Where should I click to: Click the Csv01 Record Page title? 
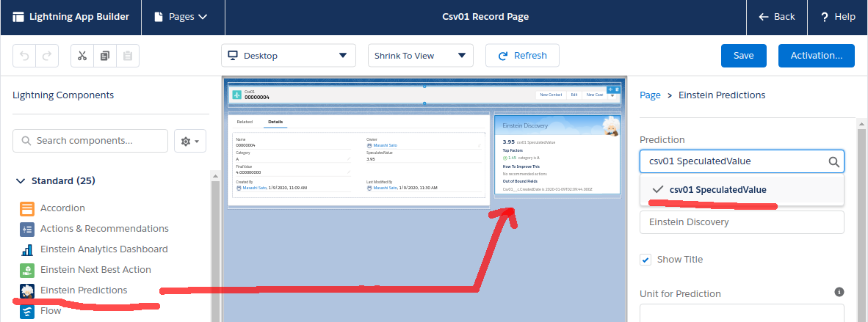[485, 17]
